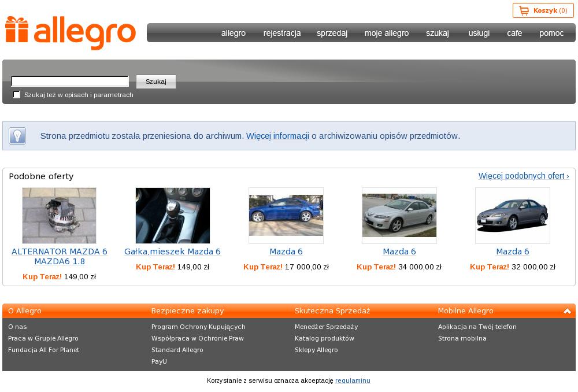578x392 pixels.
Task: Open Mazda 6 link priced 32 000,00 zł
Action: coord(512,252)
